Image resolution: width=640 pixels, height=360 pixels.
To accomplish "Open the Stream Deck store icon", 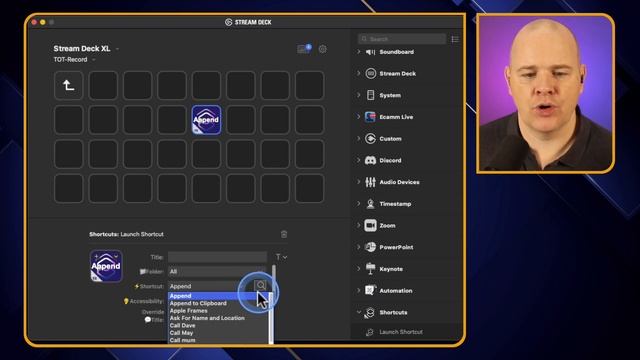I will coord(304,49).
